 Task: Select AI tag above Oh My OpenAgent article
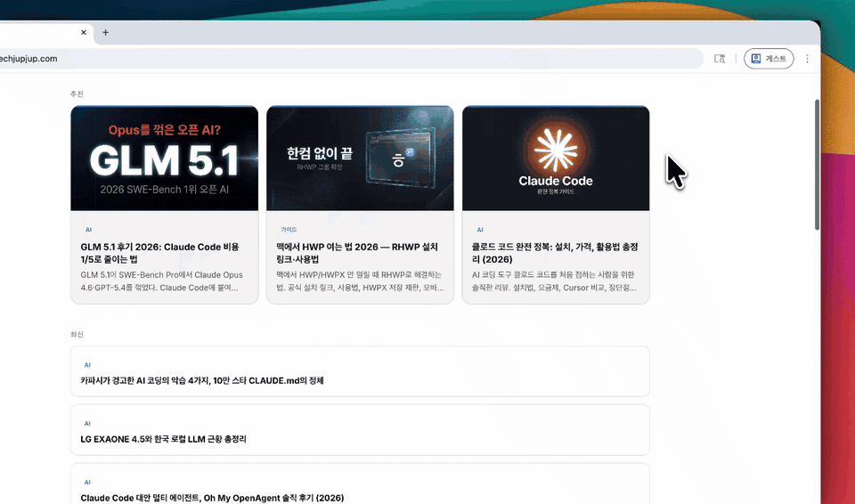(x=87, y=482)
